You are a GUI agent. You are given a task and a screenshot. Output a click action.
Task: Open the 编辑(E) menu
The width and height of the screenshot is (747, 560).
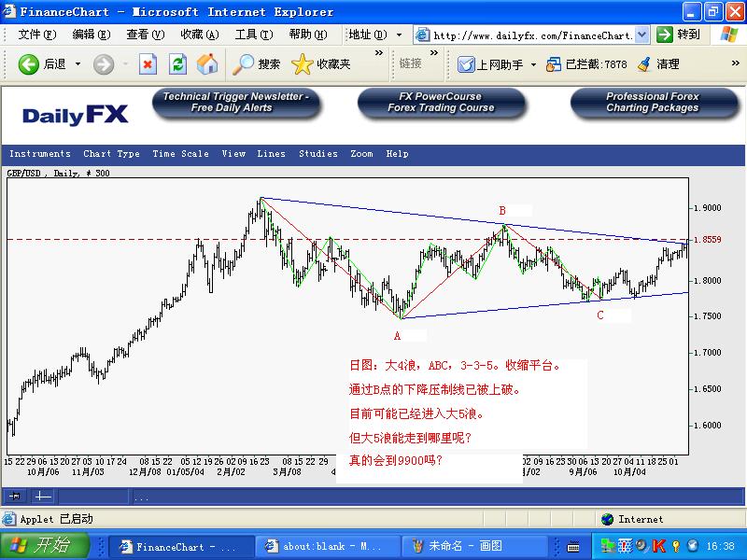[91, 35]
